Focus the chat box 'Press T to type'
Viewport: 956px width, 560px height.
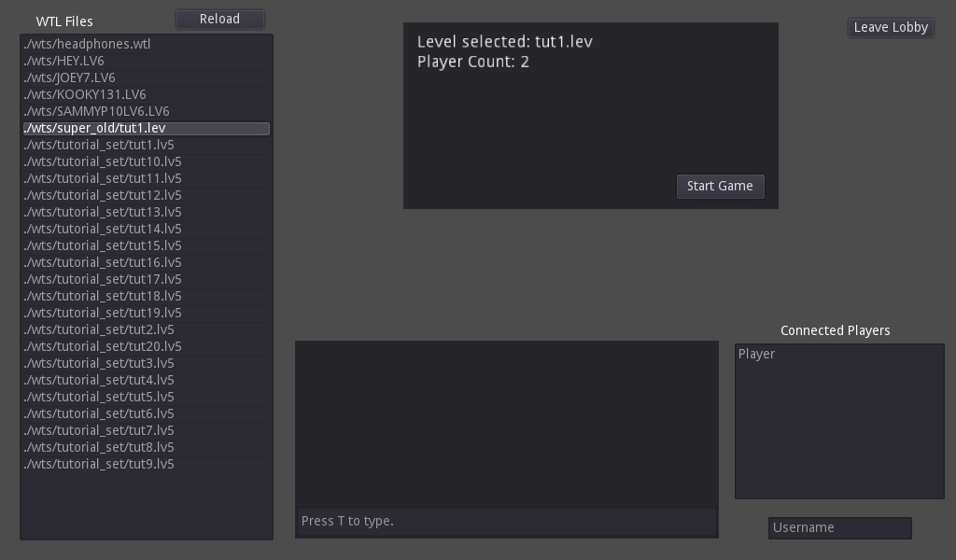coord(506,521)
